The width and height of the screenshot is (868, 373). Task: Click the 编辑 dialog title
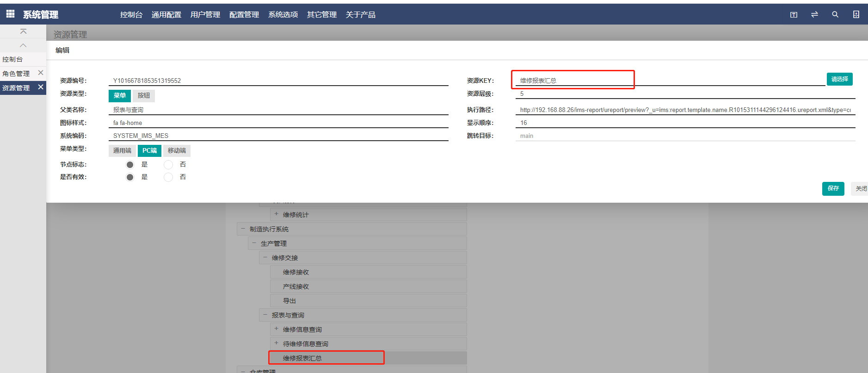point(62,50)
